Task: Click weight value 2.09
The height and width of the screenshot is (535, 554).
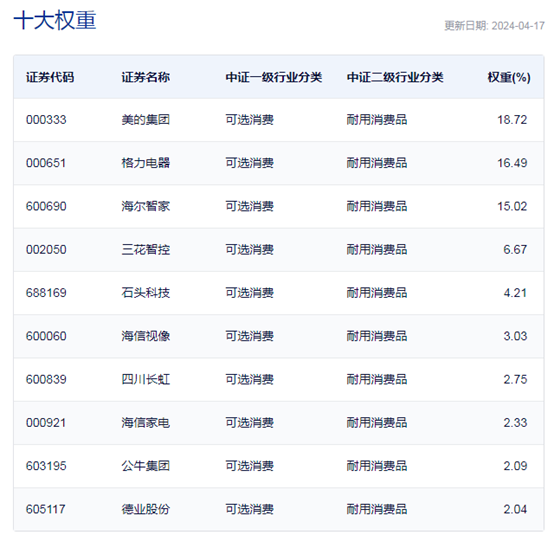Action: 515,466
